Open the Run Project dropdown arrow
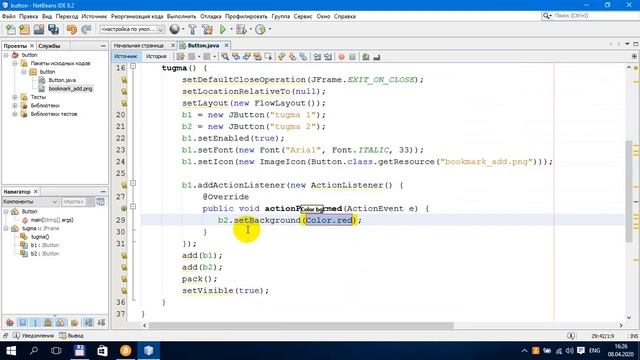Viewport: 640px width, 360px height. [231, 29]
